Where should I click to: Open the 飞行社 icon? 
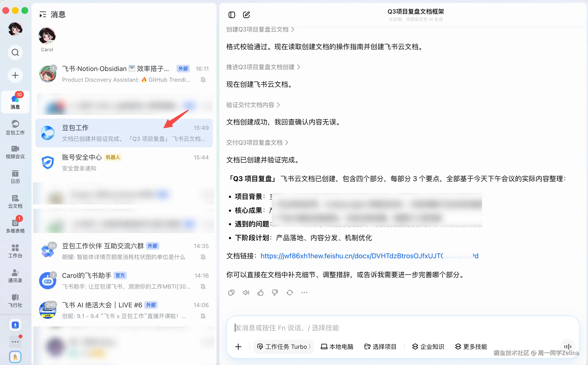coord(15,300)
